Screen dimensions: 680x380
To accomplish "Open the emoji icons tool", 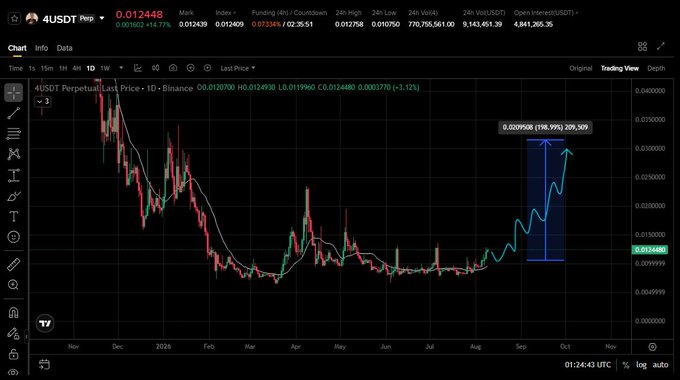I will (13, 237).
